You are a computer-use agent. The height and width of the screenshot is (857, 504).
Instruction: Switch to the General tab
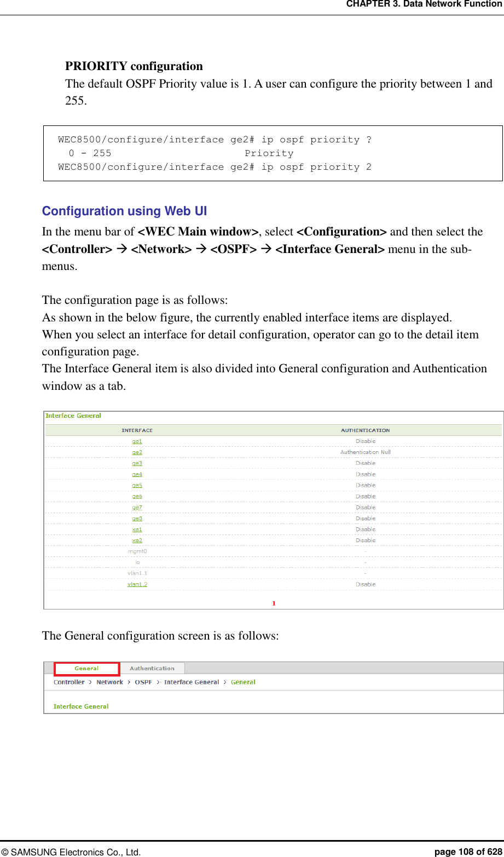tap(86, 669)
